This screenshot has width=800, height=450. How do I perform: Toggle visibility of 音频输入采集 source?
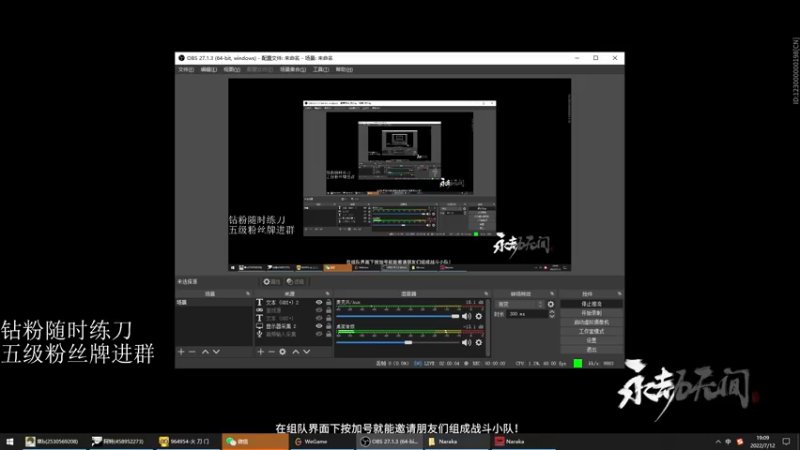(x=319, y=334)
